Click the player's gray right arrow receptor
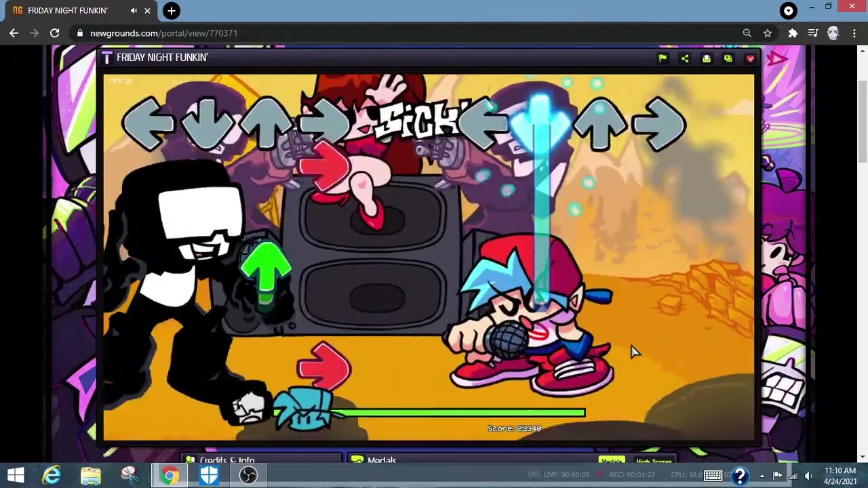Image resolution: width=868 pixels, height=488 pixels. click(x=659, y=125)
